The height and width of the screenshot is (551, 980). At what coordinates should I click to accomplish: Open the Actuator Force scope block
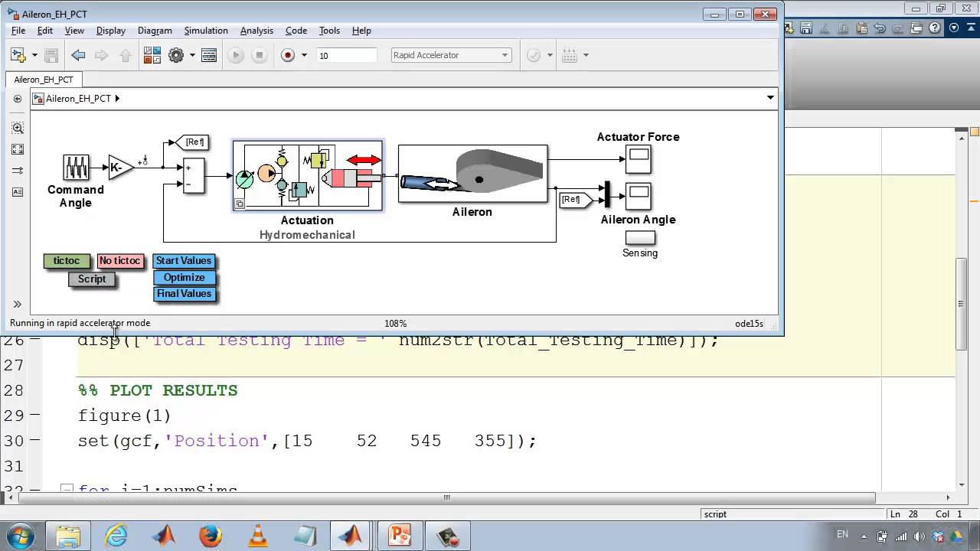click(639, 159)
